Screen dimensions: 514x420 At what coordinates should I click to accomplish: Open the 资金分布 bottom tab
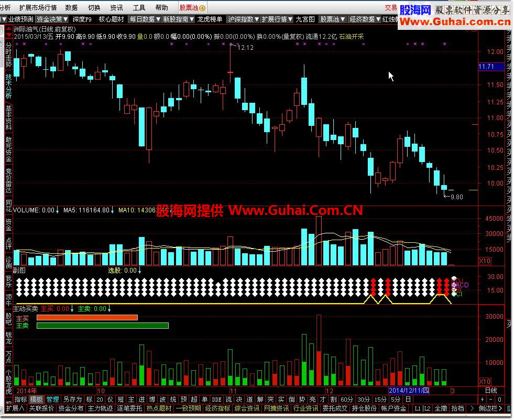coord(71,408)
